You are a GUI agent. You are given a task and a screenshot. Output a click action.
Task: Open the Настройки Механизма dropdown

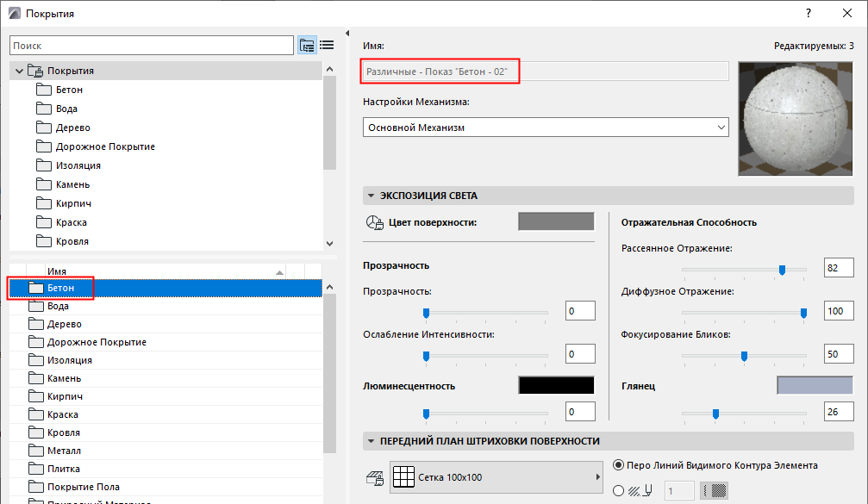[546, 128]
